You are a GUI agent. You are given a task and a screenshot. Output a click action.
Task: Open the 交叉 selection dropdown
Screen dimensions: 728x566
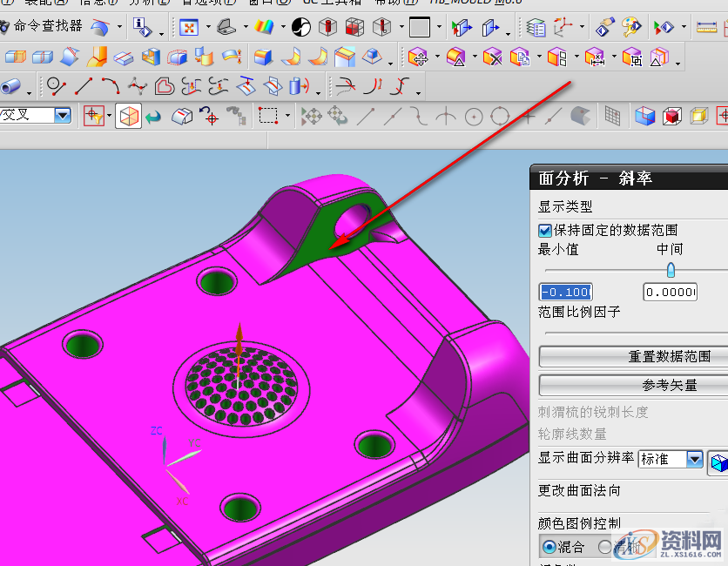click(63, 115)
